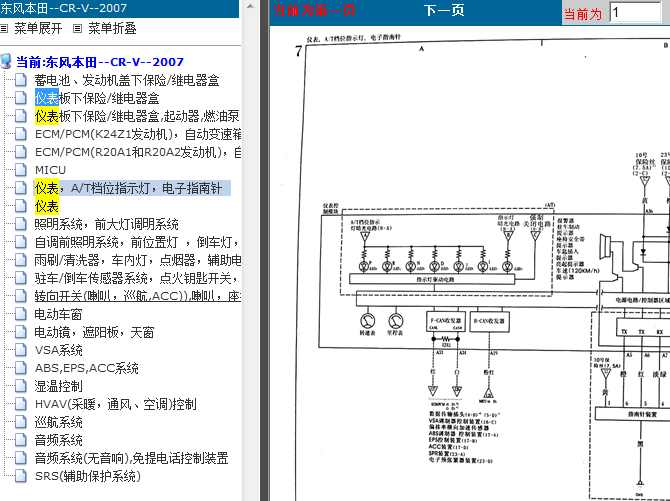The image size is (670, 501).
Task: Click 菜单折叠 collapse-all icon
Action: pyautogui.click(x=77, y=29)
